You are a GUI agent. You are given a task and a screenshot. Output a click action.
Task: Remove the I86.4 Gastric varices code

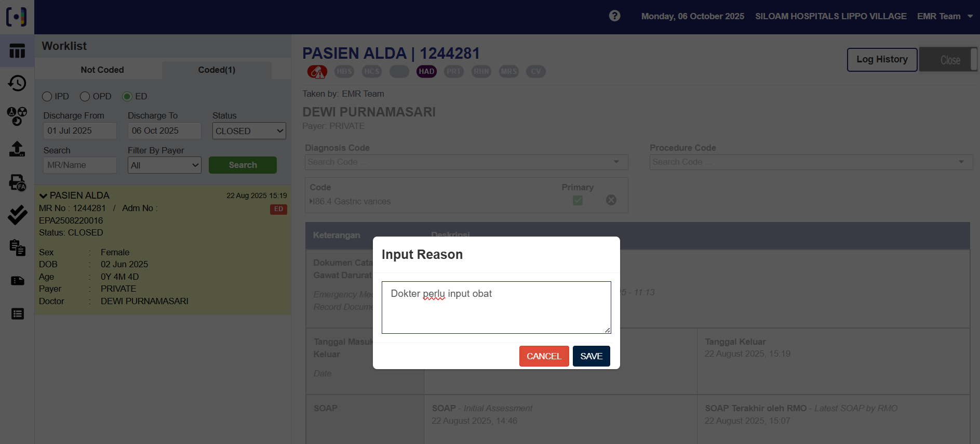611,200
